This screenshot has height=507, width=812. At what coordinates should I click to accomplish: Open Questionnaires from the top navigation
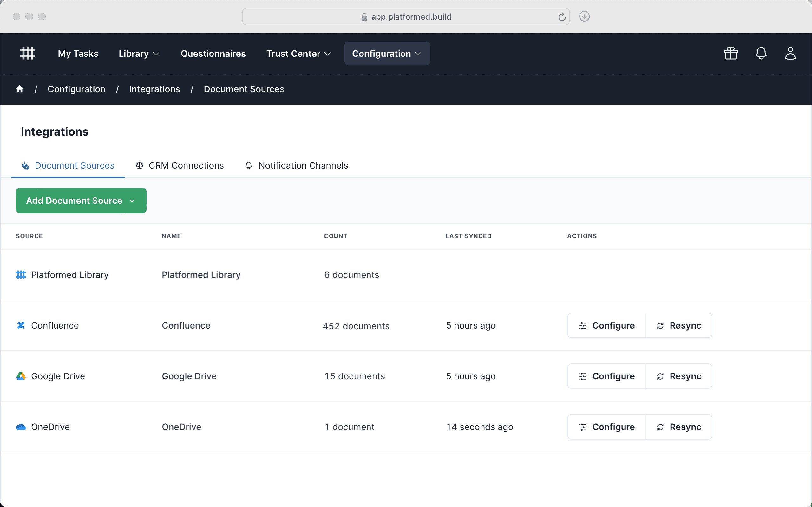[x=213, y=54]
